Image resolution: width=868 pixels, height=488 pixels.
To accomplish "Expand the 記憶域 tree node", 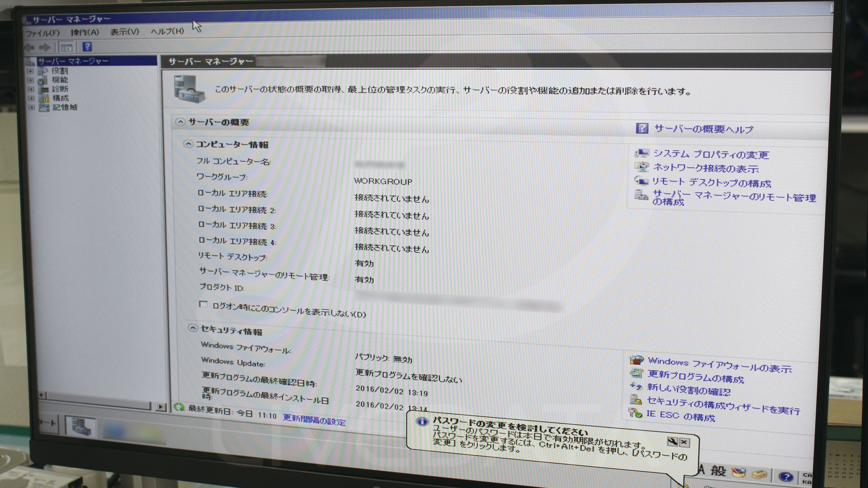I will click(31, 108).
